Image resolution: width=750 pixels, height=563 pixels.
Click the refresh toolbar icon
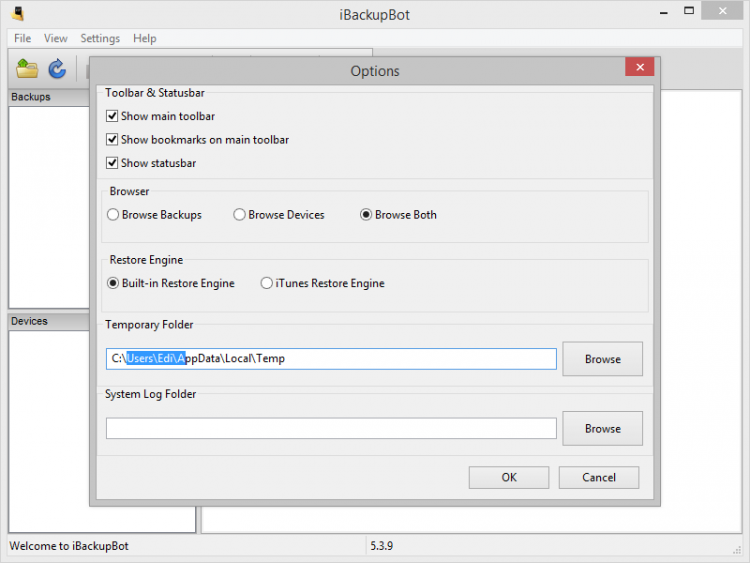pyautogui.click(x=57, y=68)
